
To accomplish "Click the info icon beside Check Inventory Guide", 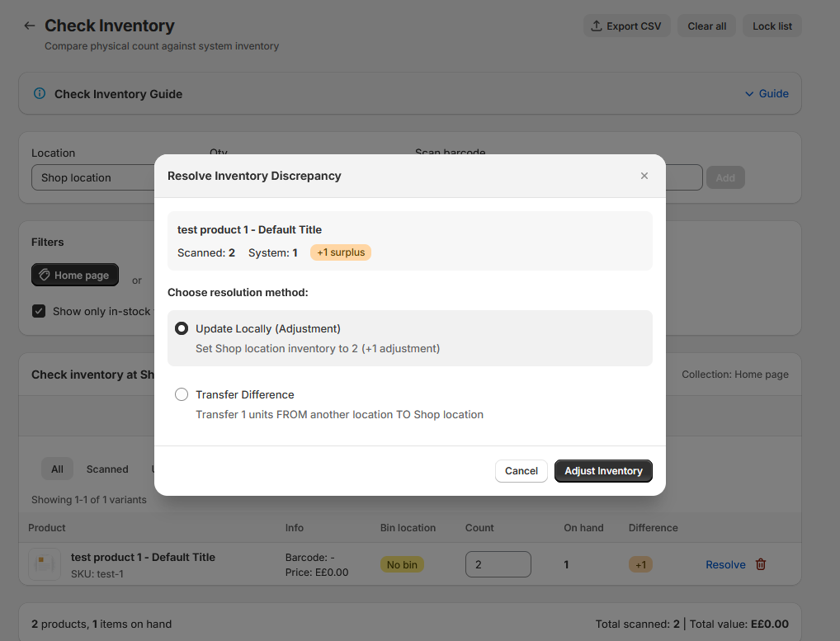I will click(40, 94).
